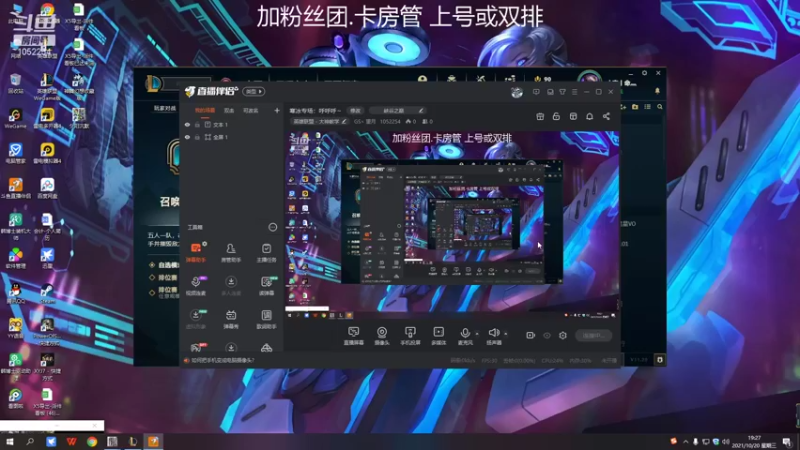Open the bell notifications above the preview
The height and width of the screenshot is (450, 800).
[589, 116]
